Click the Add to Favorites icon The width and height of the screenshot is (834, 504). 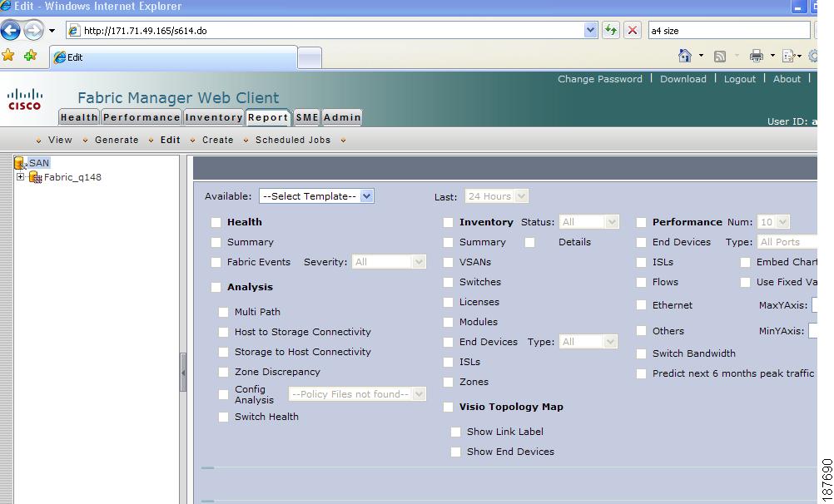tap(30, 55)
